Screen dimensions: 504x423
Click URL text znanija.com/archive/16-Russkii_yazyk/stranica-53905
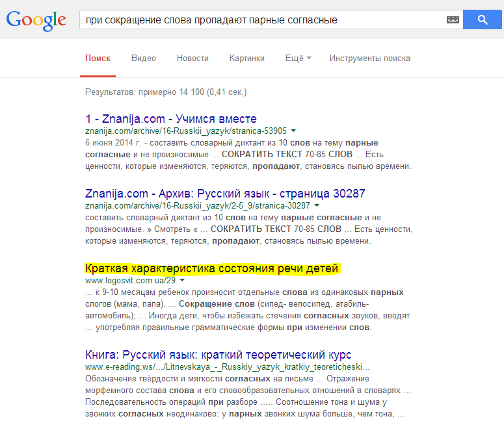186,131
